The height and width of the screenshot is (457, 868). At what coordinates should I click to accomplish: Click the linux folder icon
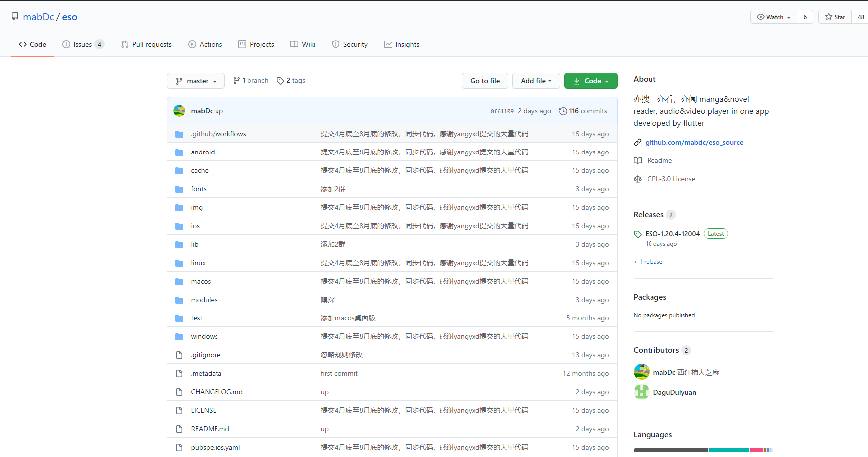179,263
